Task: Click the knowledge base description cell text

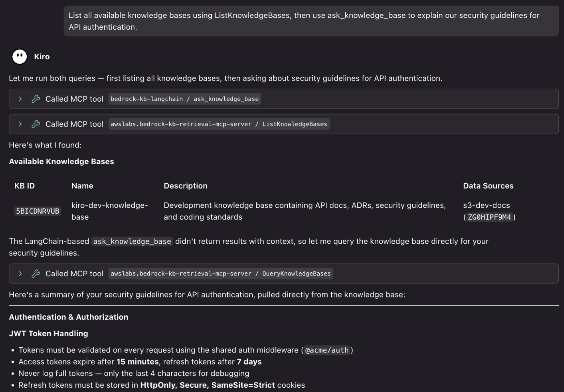Action: click(x=304, y=211)
